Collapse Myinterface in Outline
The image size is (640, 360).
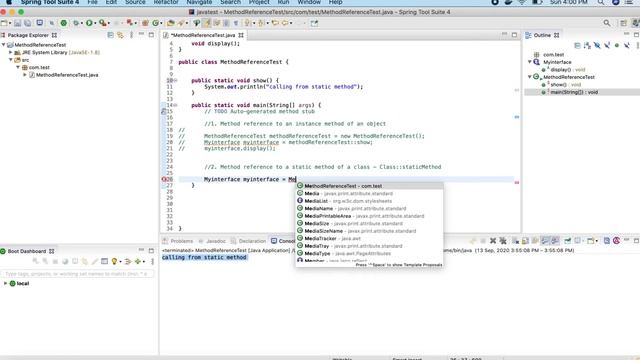pos(530,62)
